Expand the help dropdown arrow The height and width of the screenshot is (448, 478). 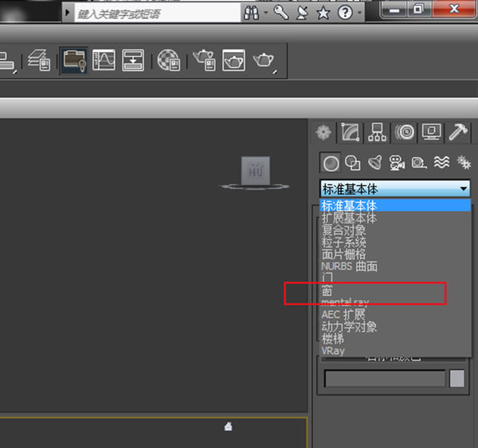tap(360, 13)
